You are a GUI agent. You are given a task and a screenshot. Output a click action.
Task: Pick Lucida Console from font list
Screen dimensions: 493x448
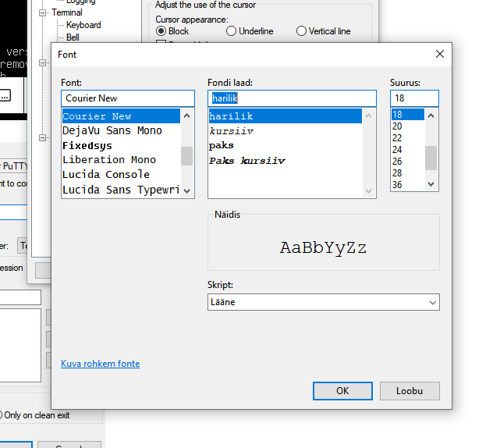click(106, 174)
